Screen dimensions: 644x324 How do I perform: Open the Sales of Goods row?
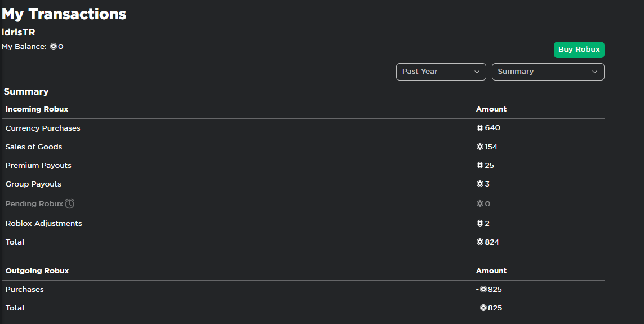point(34,147)
